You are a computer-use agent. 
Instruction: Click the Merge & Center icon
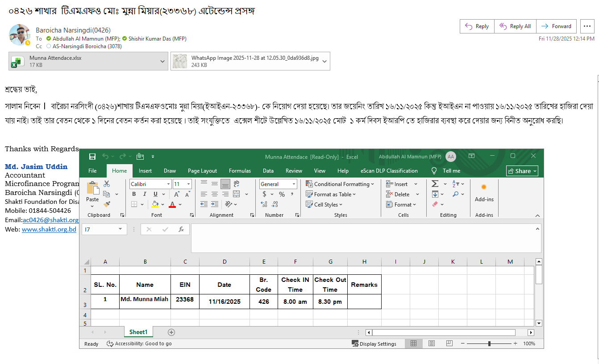click(x=236, y=194)
